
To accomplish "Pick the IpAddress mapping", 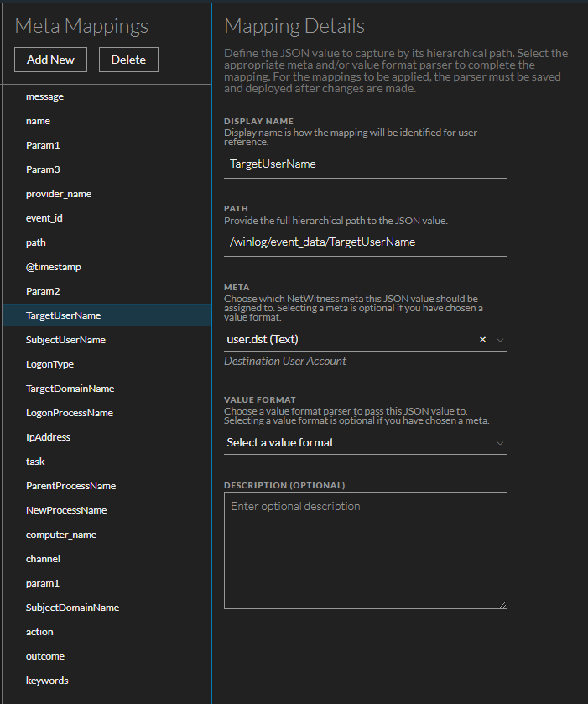I will [48, 437].
